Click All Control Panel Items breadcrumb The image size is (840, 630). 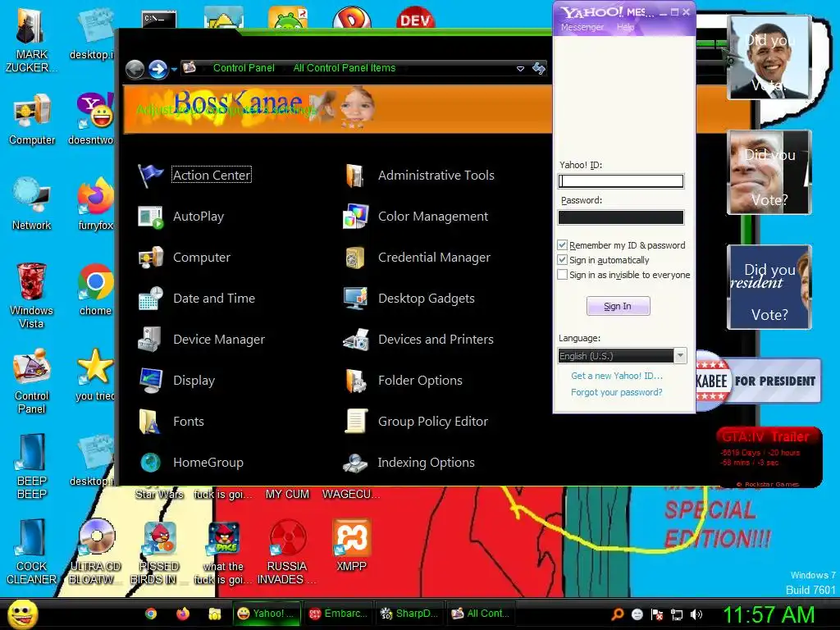345,68
